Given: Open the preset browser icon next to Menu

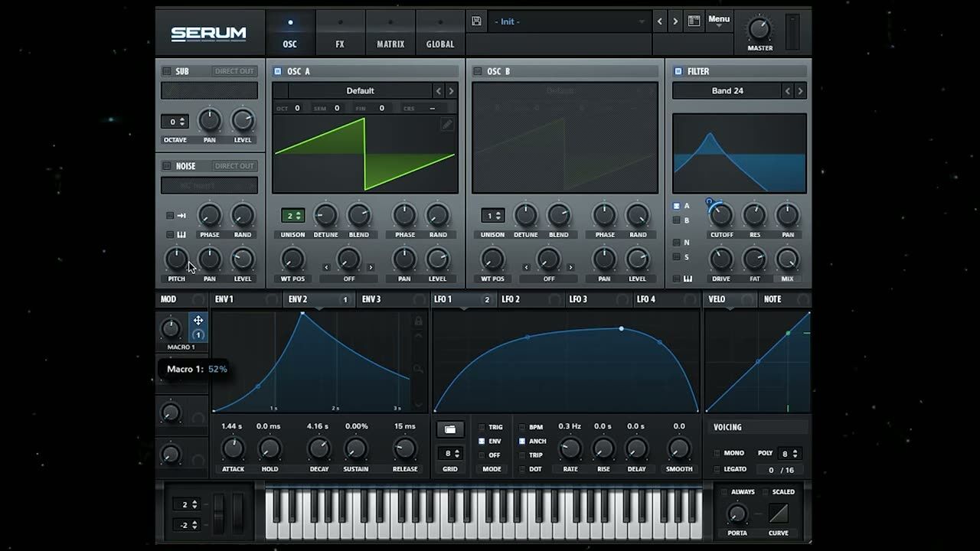Looking at the screenshot, I should (x=694, y=21).
